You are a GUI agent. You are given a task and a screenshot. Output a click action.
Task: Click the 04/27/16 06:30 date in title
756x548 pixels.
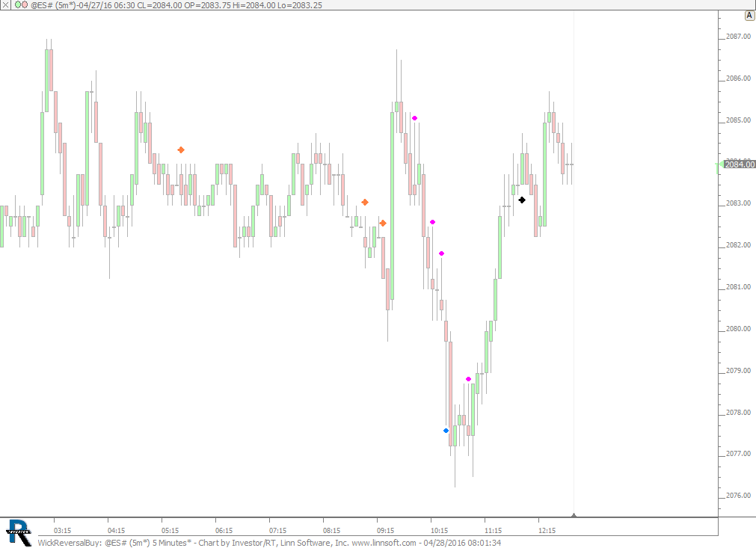(107, 5)
